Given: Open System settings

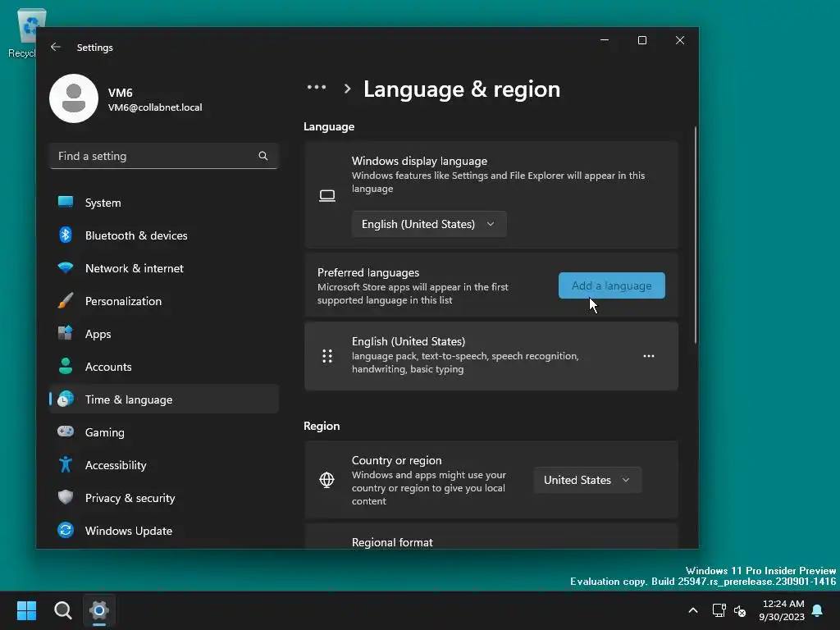Looking at the screenshot, I should tap(164, 203).
